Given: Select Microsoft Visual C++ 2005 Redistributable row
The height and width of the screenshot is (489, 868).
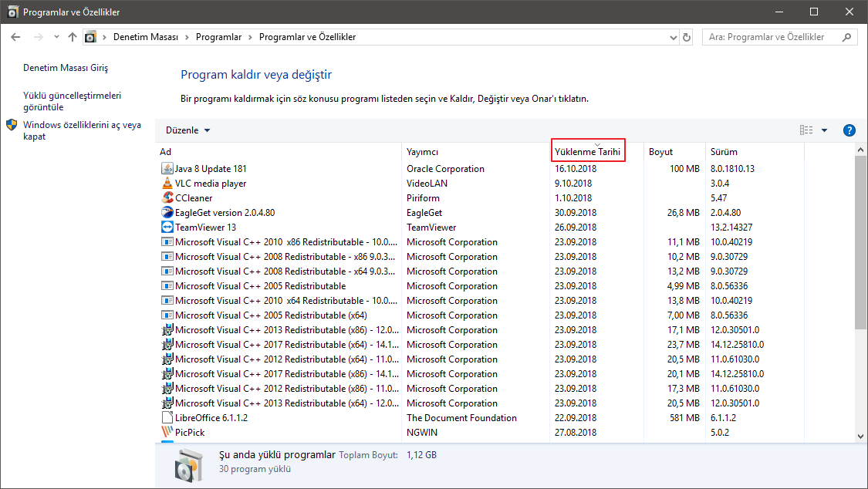Looking at the screenshot, I should tap(479, 285).
